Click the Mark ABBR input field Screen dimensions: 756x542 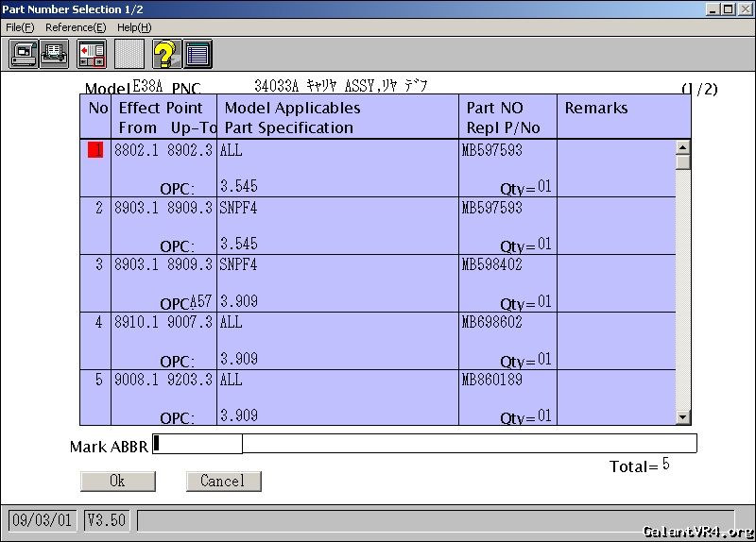click(x=198, y=444)
